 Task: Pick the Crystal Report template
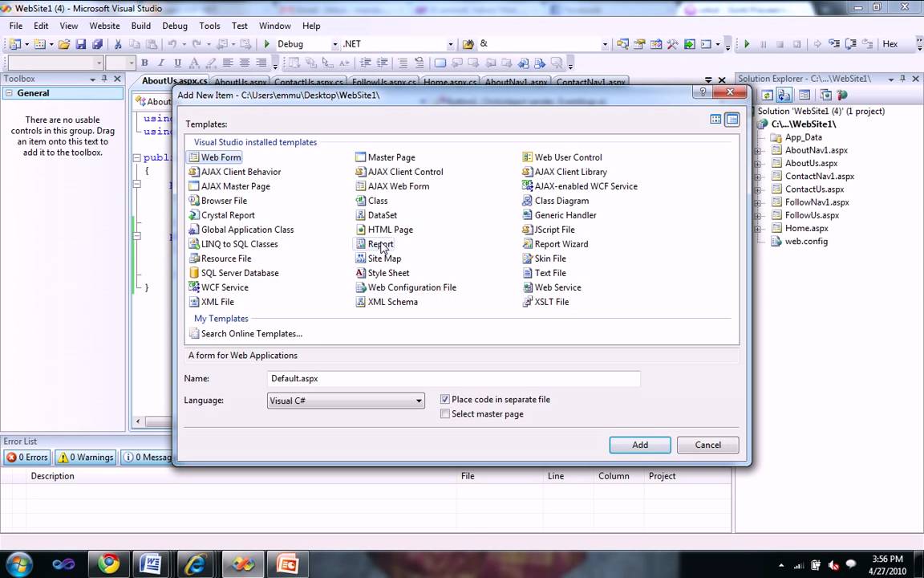[221, 215]
